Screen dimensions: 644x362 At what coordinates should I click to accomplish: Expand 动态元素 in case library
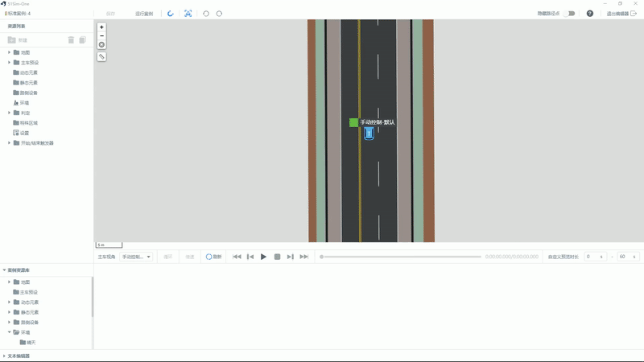(x=9, y=302)
